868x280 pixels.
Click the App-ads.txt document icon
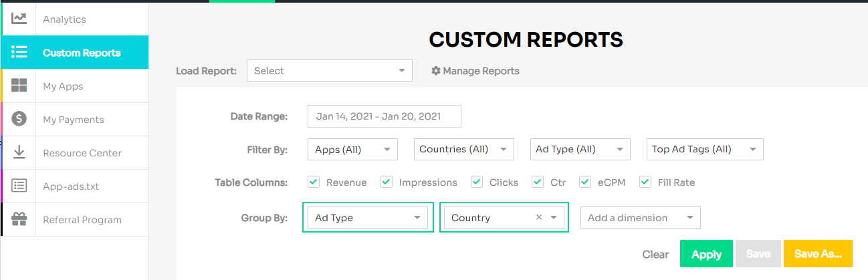coord(19,186)
